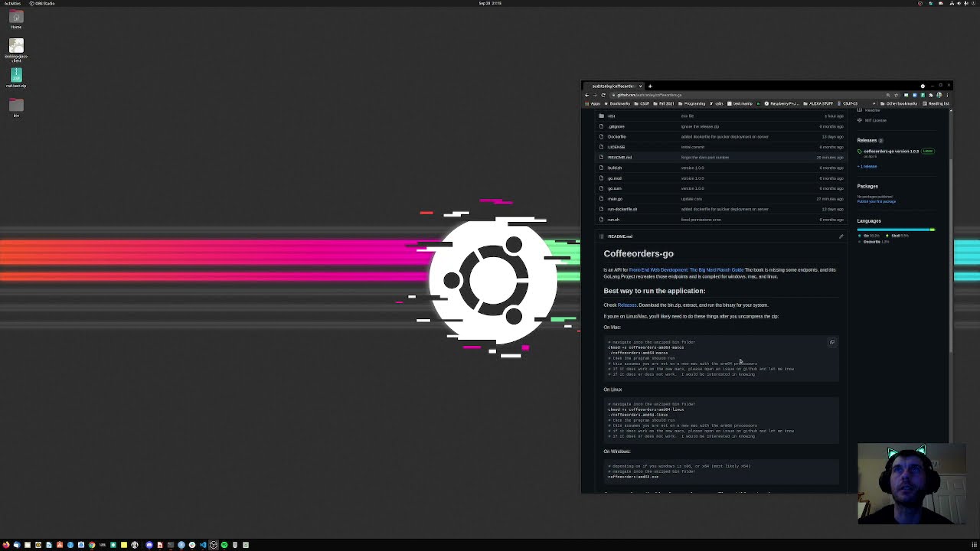Reload the GitHub page

click(x=603, y=95)
